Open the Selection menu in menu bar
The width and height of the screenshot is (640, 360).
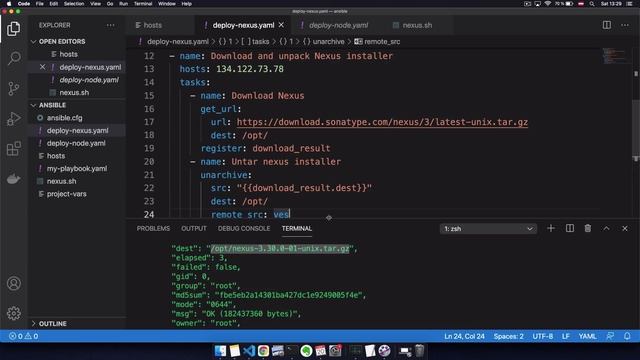coord(74,4)
